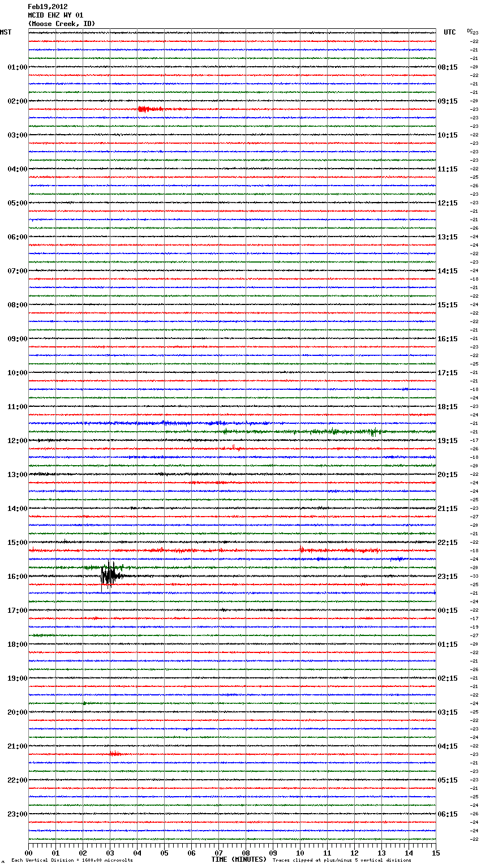
Task: Click the 09:15 UTC time label
Action: (448, 101)
